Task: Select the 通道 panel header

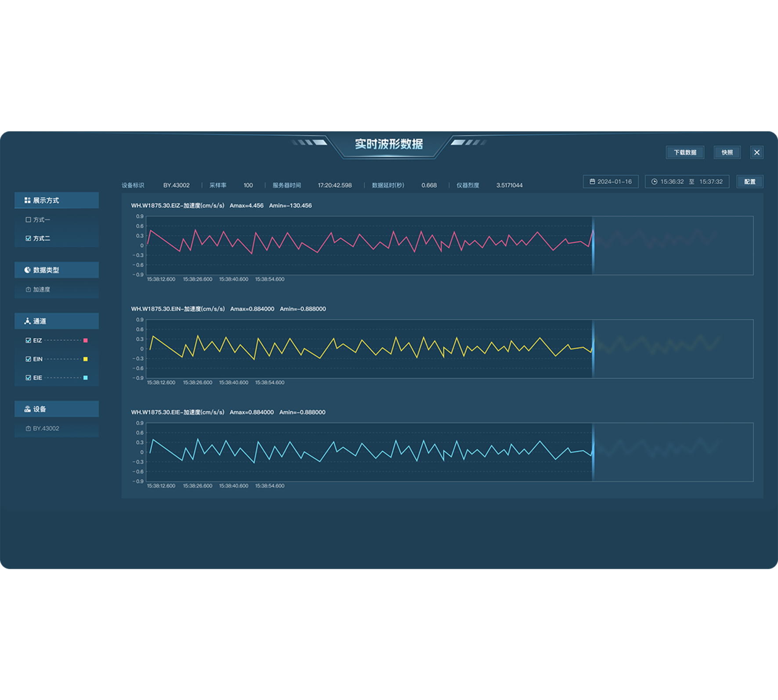Action: 57,321
